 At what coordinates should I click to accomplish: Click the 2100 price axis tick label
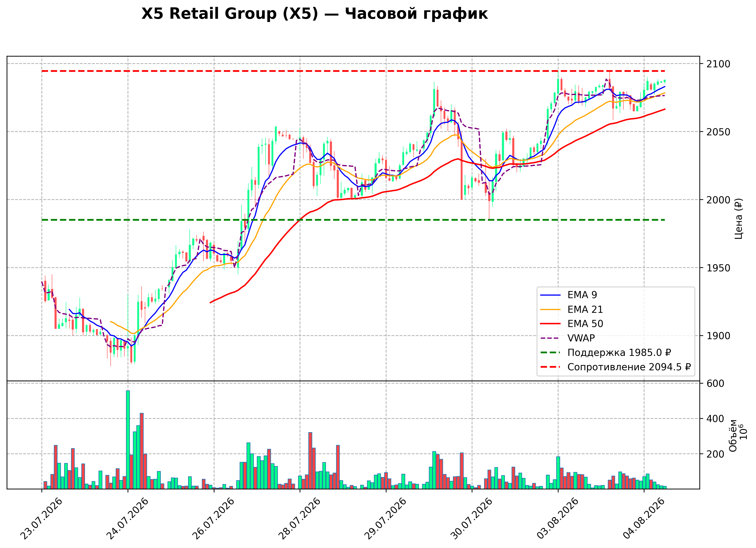(x=718, y=64)
